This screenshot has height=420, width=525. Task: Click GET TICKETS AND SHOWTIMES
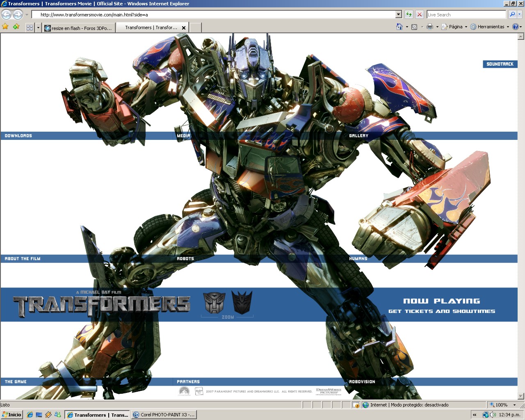click(x=442, y=311)
